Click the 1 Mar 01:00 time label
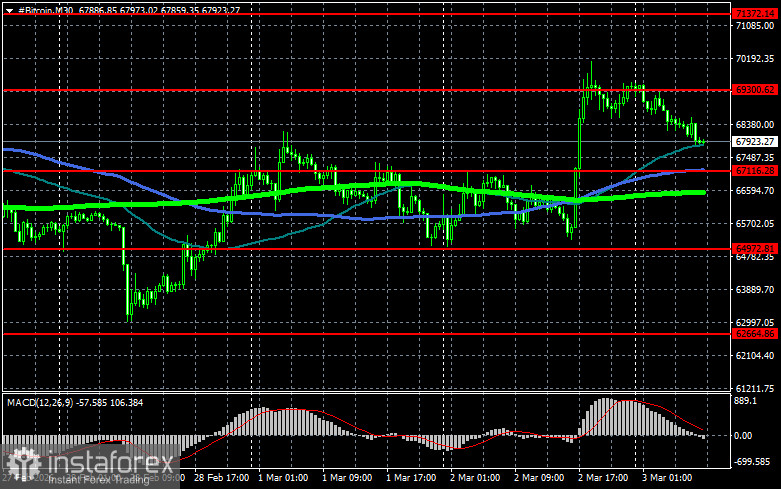This screenshot has height=489, width=781. click(283, 478)
